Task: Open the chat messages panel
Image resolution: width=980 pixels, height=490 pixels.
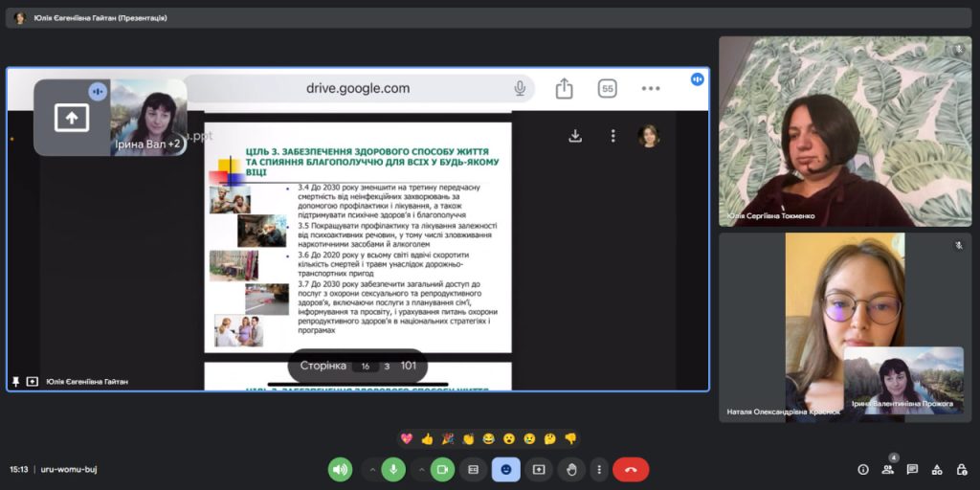Action: 912,469
